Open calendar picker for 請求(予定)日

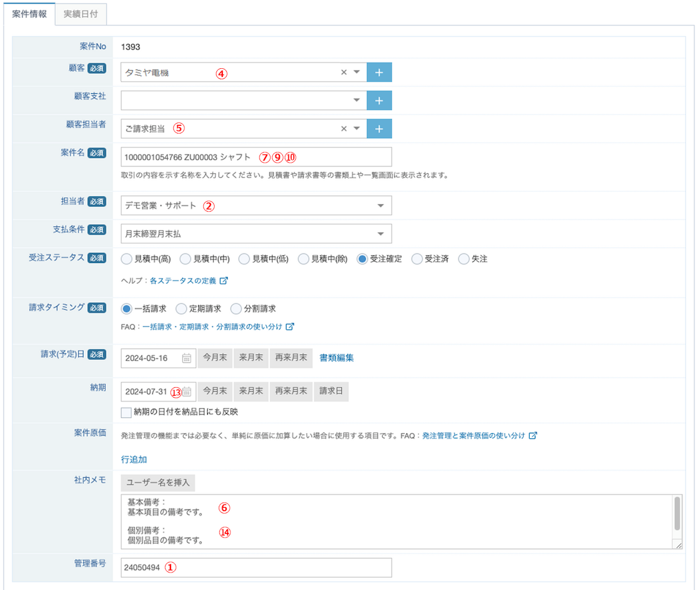point(187,358)
